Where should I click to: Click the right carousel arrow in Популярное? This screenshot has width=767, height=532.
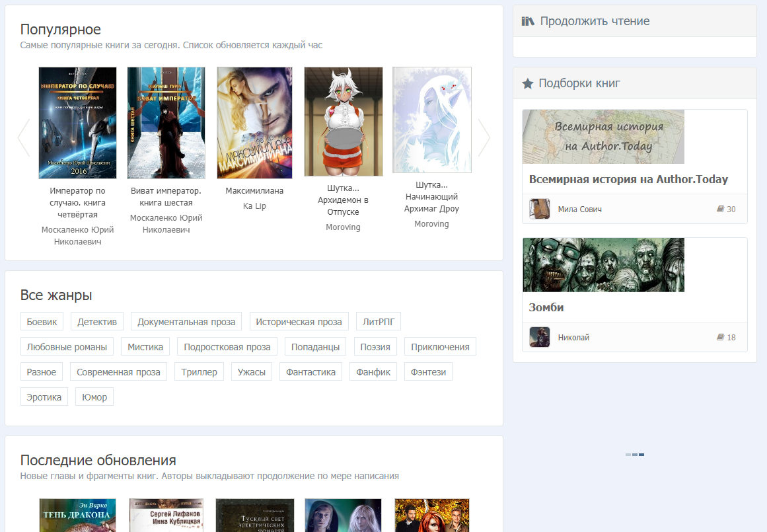pyautogui.click(x=484, y=137)
